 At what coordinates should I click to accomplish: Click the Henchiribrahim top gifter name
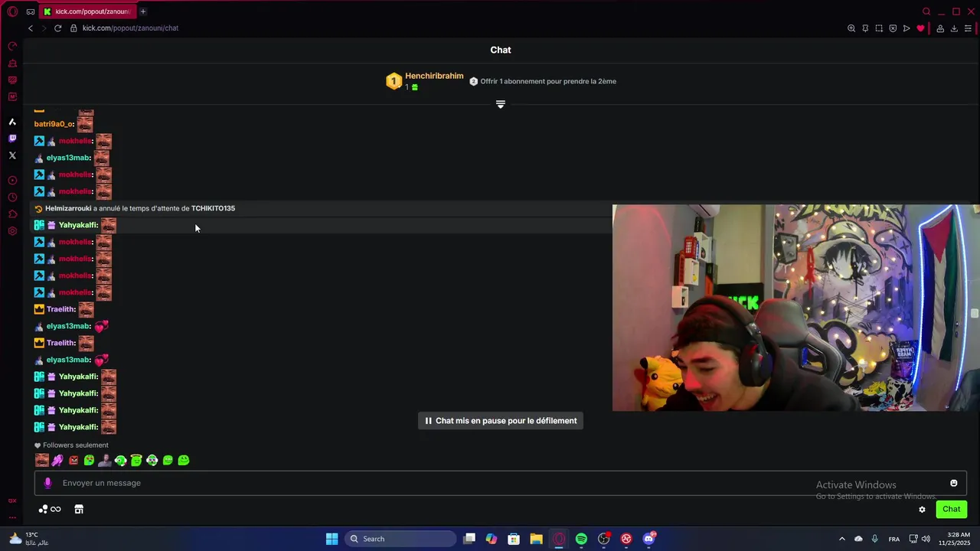pyautogui.click(x=434, y=76)
